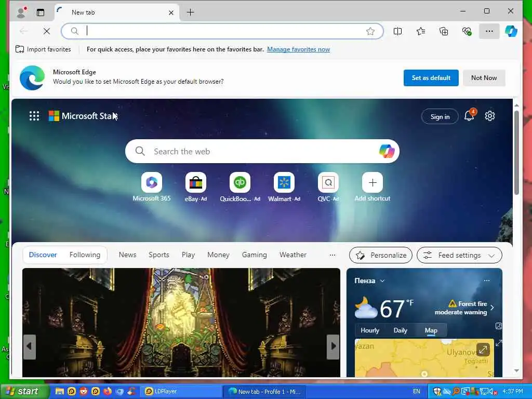Open split screen icon in toolbar
The height and width of the screenshot is (399, 532).
click(397, 31)
